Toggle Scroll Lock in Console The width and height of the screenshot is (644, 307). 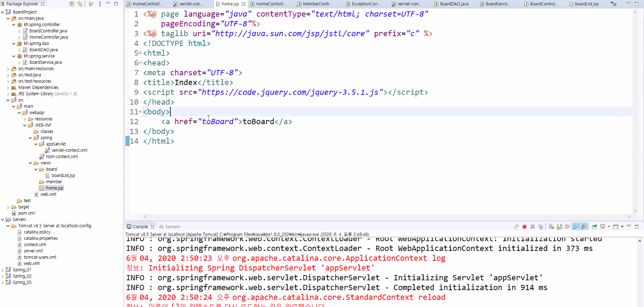pyautogui.click(x=559, y=227)
